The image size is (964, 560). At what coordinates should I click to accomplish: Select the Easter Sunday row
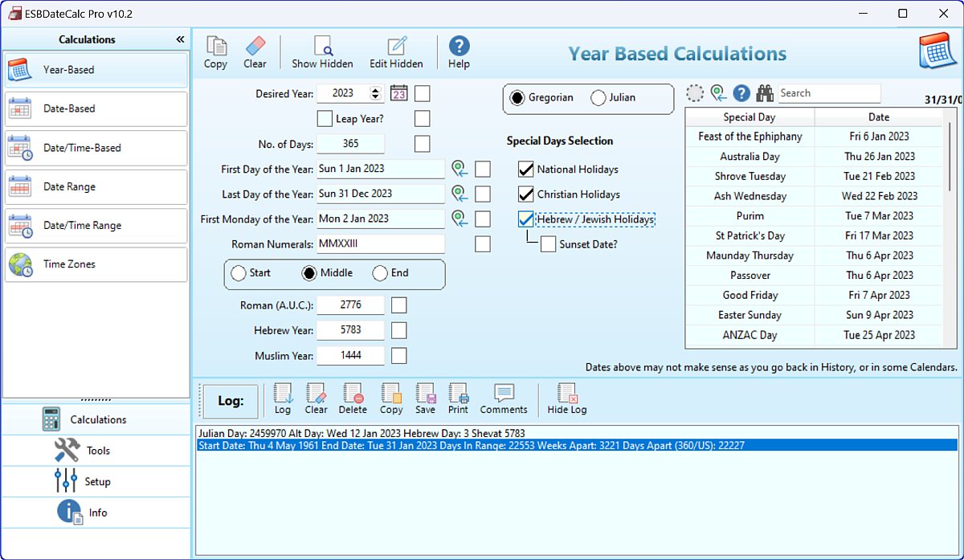pos(814,315)
